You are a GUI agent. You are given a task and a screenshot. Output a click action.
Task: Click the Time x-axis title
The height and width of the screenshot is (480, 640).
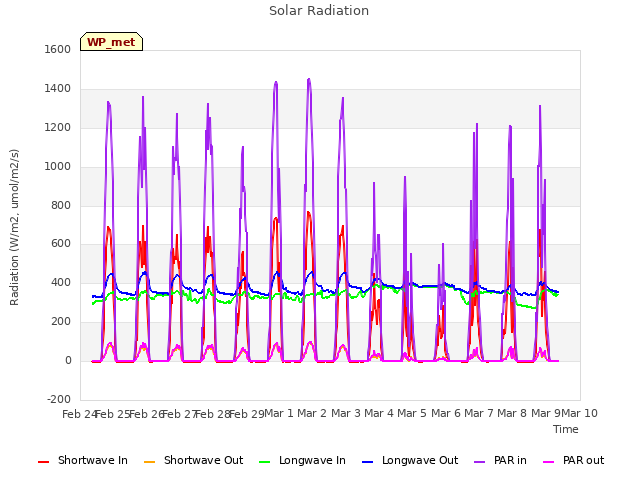coord(566,429)
